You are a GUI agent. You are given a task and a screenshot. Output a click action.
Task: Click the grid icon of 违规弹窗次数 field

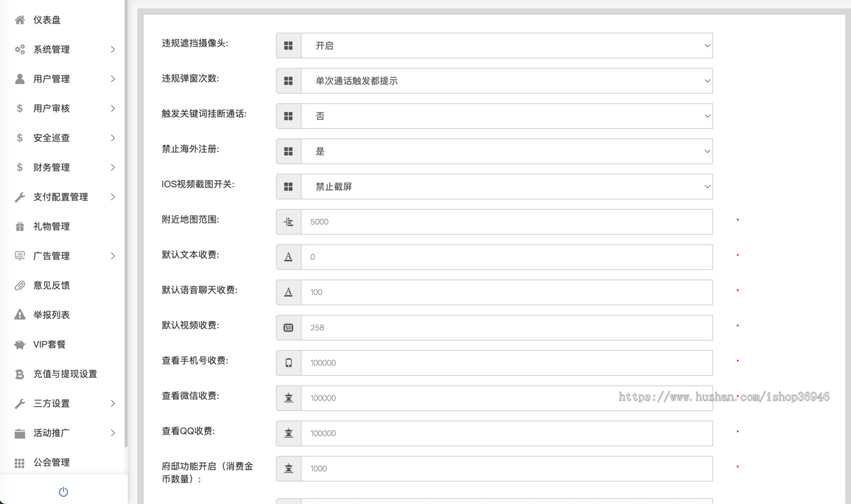[289, 81]
